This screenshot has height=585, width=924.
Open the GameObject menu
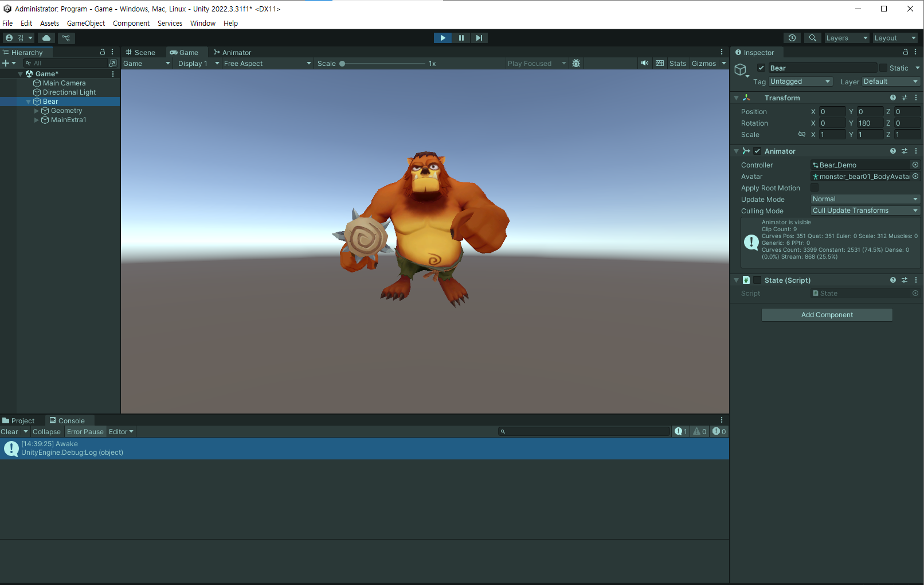(x=86, y=23)
